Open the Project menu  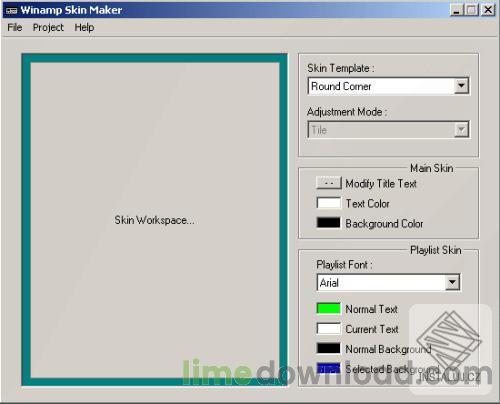click(48, 28)
